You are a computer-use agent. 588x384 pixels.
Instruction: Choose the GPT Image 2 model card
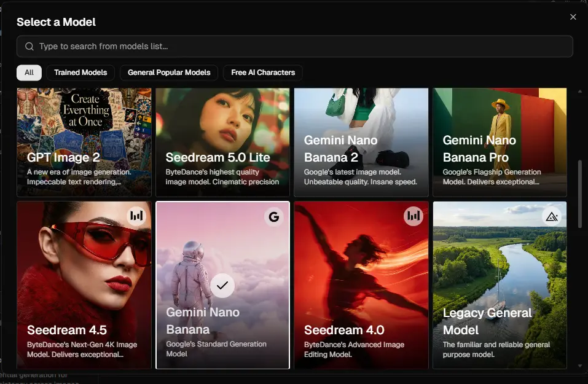[84, 142]
